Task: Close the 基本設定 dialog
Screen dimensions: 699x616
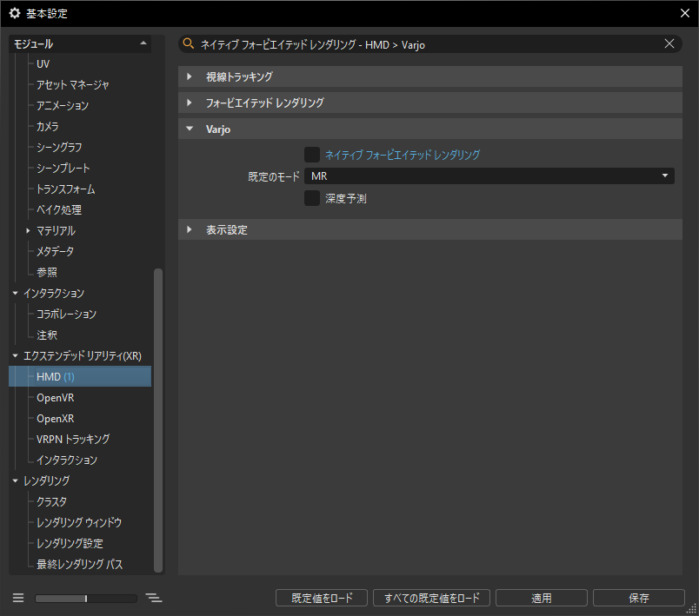Action: 685,13
